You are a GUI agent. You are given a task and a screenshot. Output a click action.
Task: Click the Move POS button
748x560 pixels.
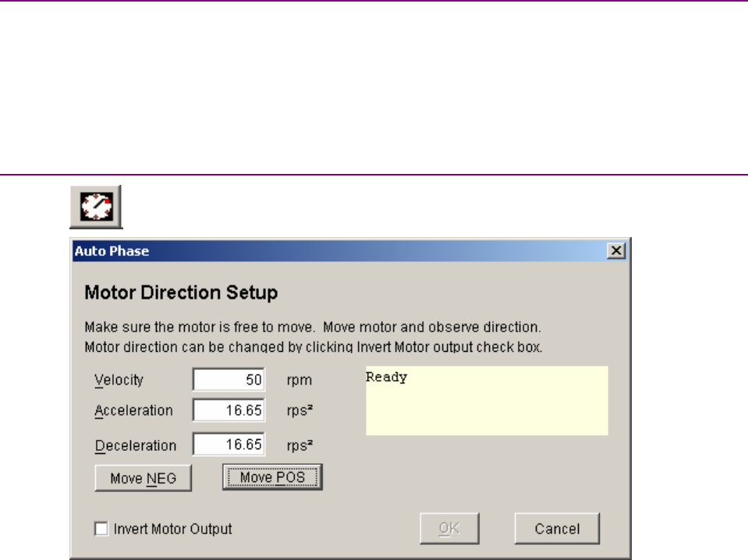click(272, 477)
